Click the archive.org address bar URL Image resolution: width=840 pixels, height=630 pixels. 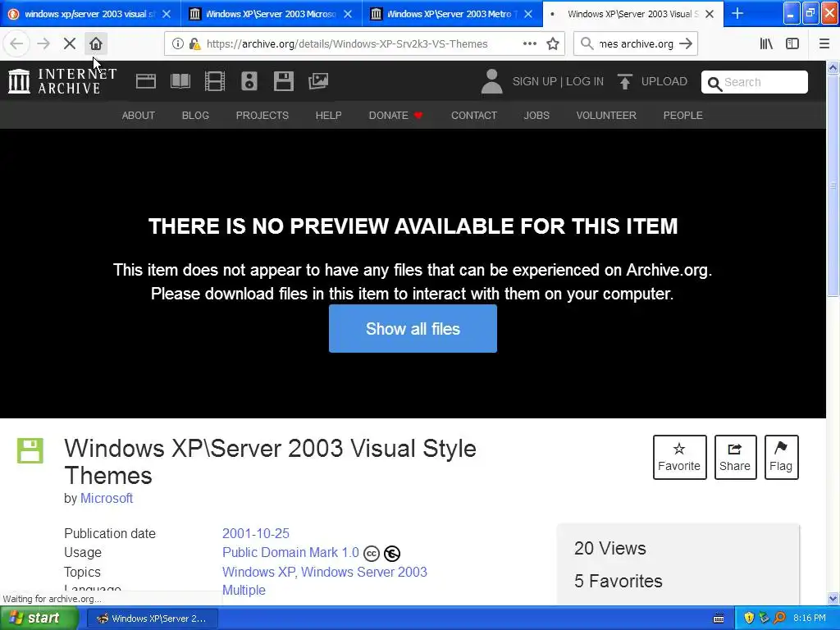(347, 44)
